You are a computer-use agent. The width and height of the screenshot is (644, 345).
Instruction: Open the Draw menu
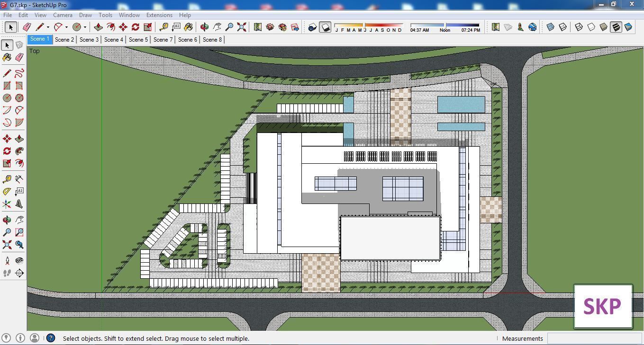[x=85, y=15]
